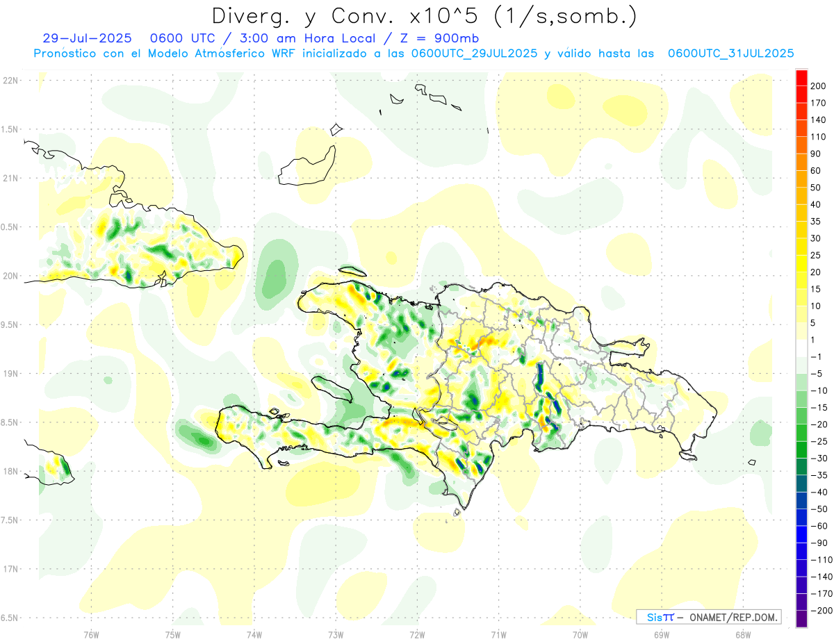Click the positive '25' colorbar label

click(816, 256)
